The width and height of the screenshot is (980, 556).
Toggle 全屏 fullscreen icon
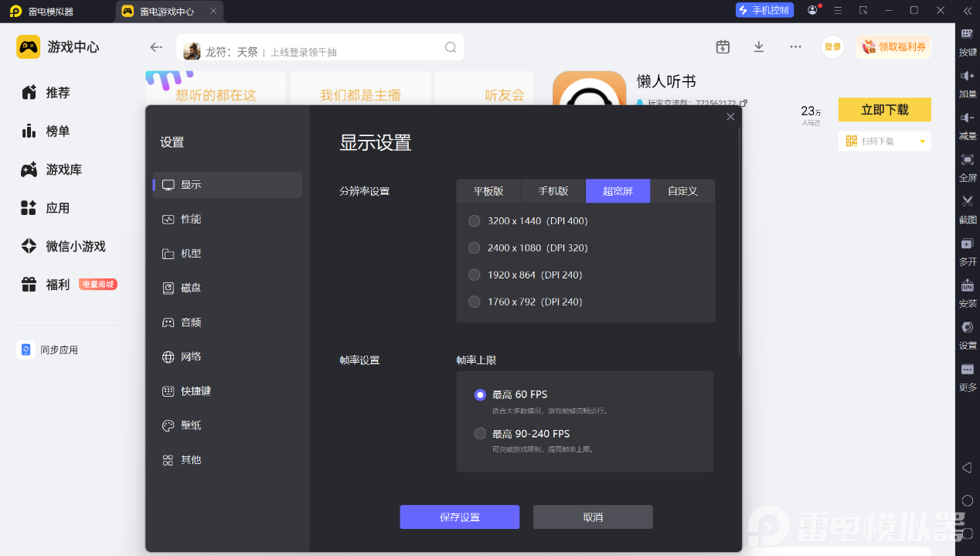pos(968,159)
